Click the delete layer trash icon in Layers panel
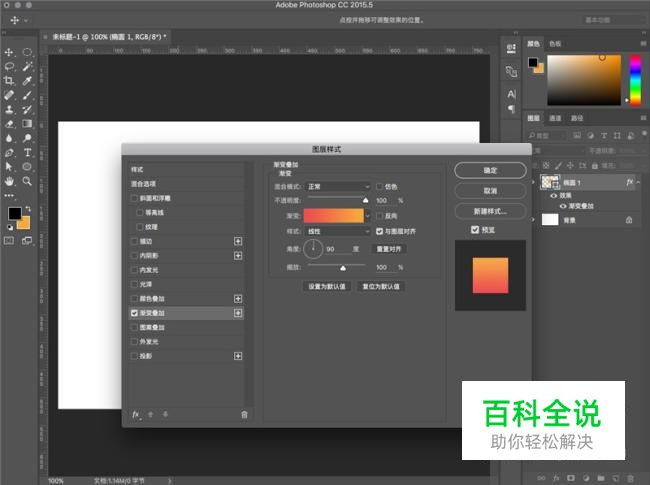Image resolution: width=650 pixels, height=485 pixels. [x=630, y=478]
